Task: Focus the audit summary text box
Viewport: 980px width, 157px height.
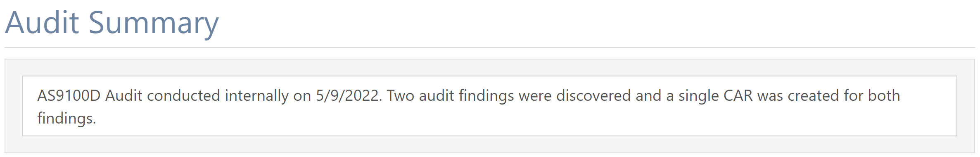Action: point(489,106)
